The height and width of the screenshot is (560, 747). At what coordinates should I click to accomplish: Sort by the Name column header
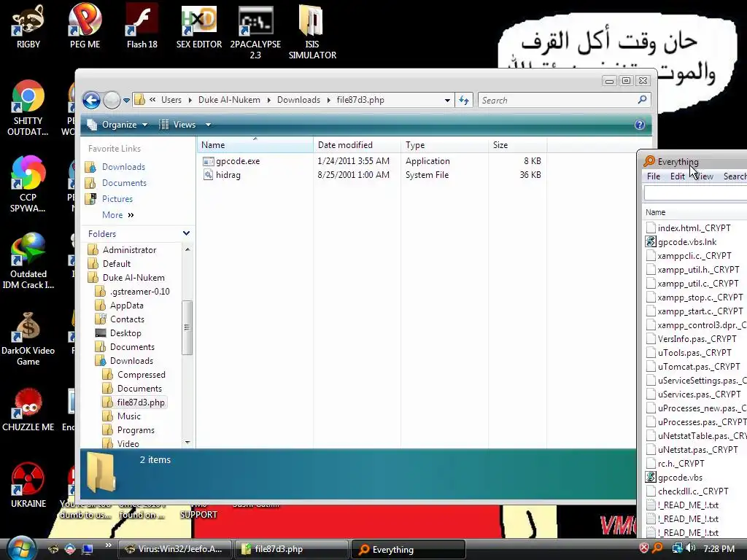tap(255, 145)
